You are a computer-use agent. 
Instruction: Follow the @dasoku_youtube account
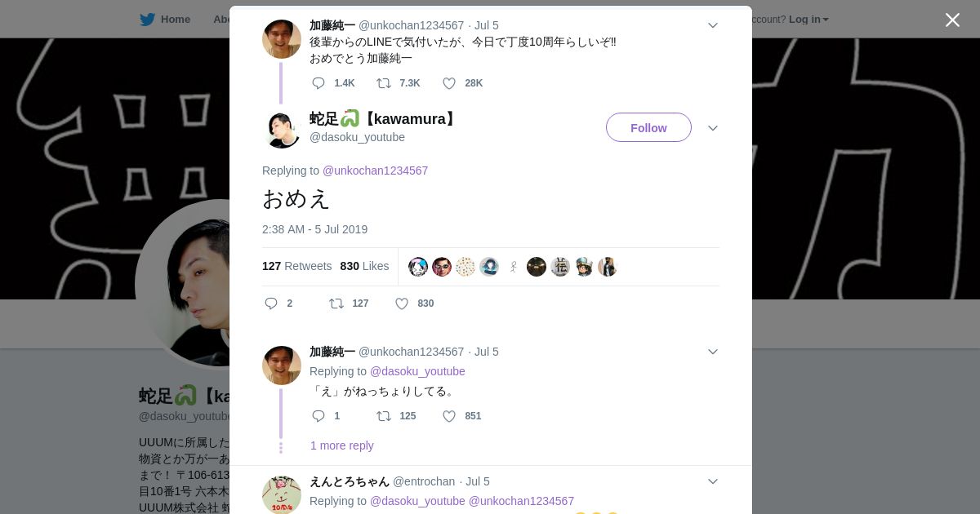648,127
